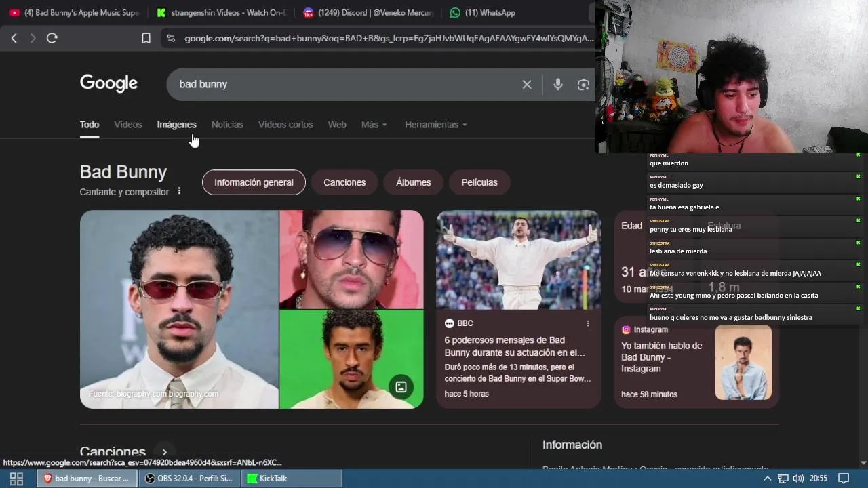
Task: Open the Herramientas dropdown
Action: (435, 125)
